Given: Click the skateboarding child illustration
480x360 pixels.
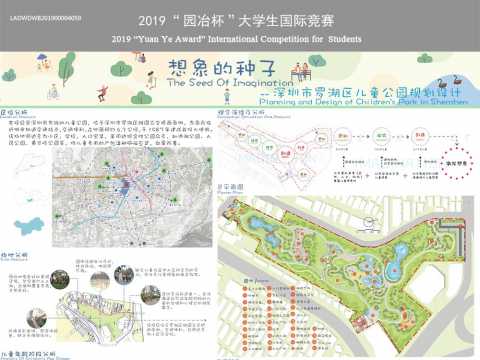Looking at the screenshot, I should click(103, 93).
